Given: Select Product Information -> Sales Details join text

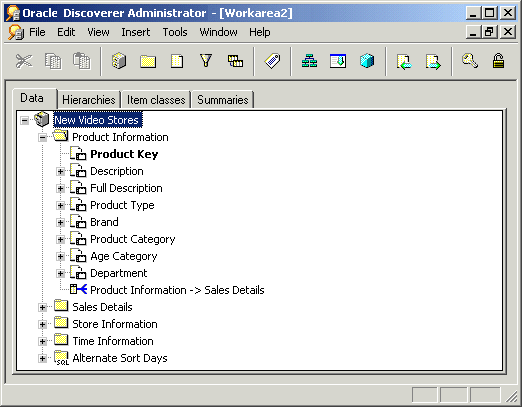Looking at the screenshot, I should pos(177,290).
